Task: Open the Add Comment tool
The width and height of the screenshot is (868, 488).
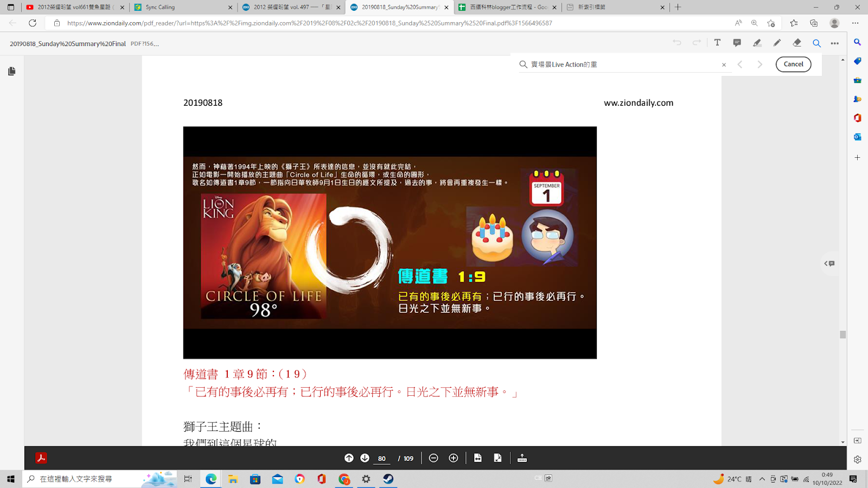Action: [x=737, y=43]
